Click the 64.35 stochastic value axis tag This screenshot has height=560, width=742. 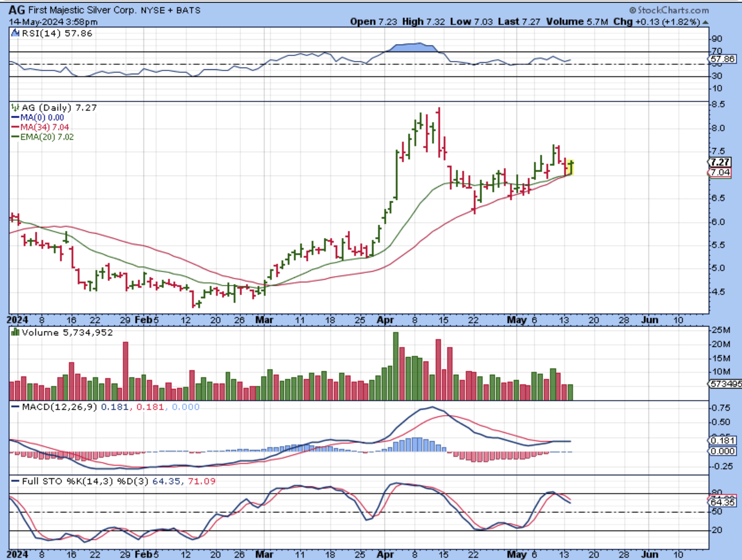click(722, 502)
